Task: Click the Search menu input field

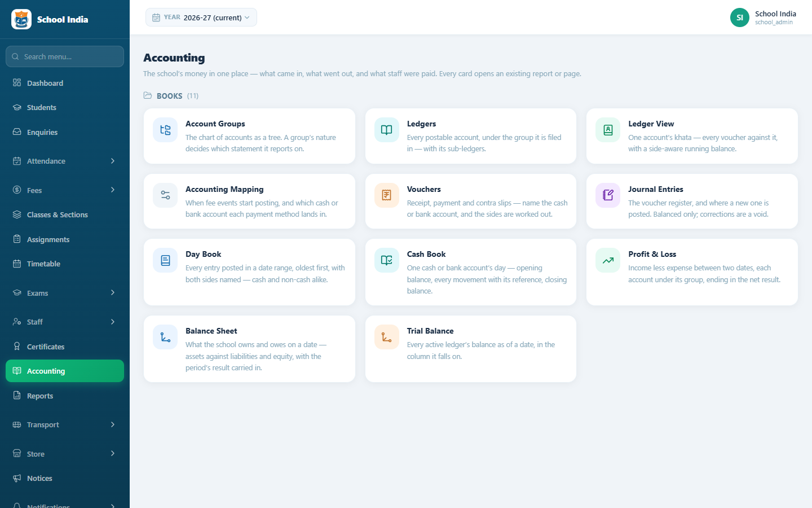Action: 65,56
